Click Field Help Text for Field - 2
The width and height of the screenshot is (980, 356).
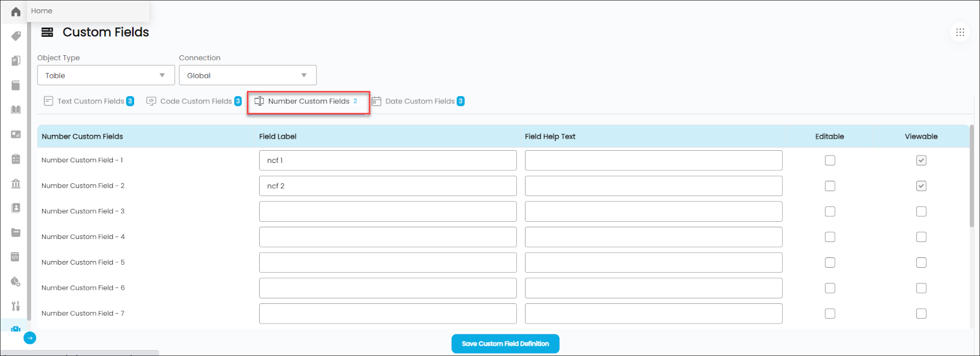tap(654, 186)
